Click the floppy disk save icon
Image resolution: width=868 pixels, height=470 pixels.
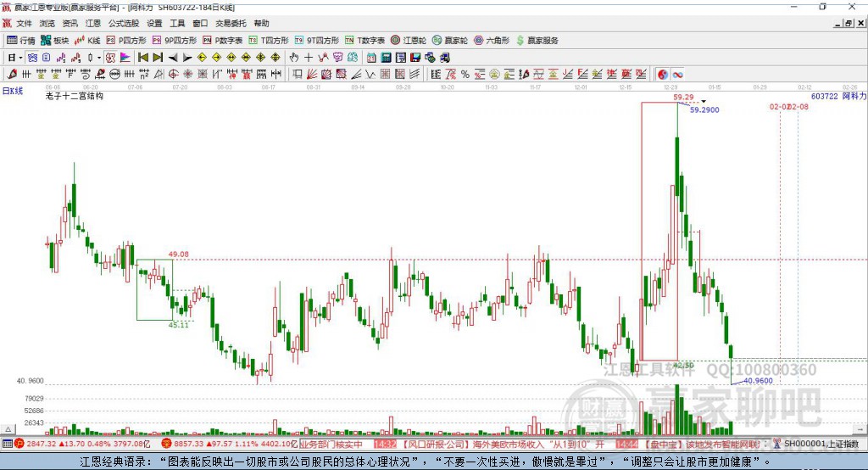[x=415, y=58]
